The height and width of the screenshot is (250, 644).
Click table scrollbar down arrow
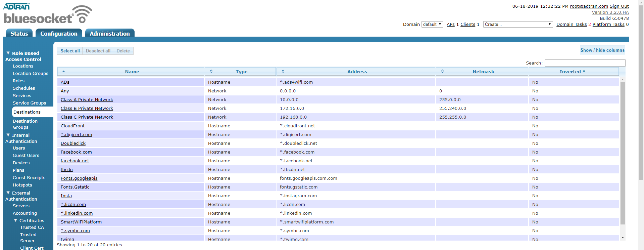click(623, 238)
